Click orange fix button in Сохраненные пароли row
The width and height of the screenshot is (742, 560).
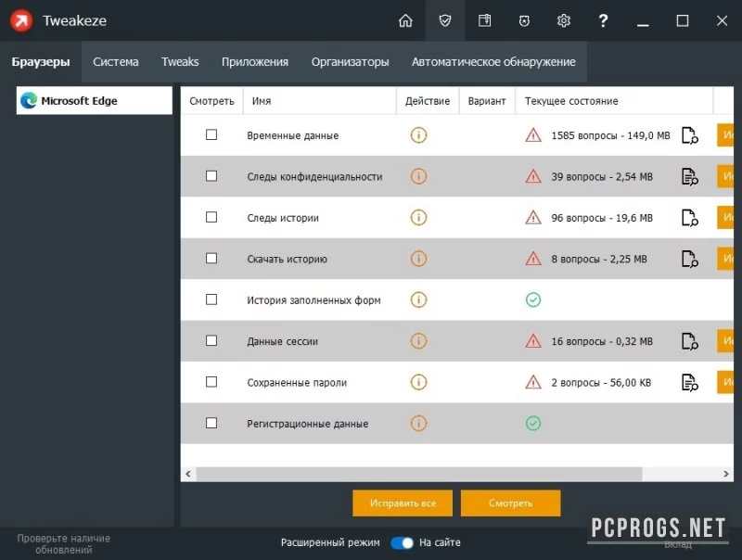[x=725, y=382]
